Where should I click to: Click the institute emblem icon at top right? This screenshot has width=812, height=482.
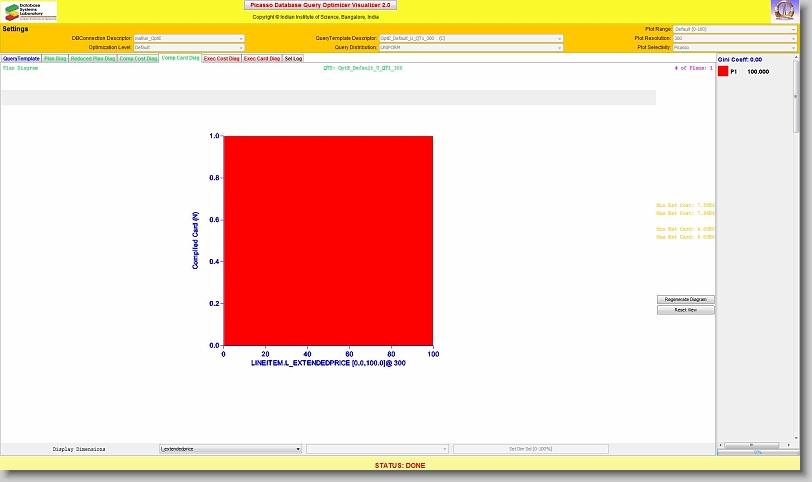[783, 11]
